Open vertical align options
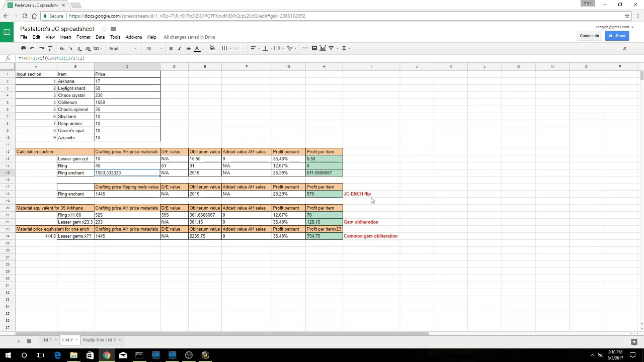Screen dimensions: 644x362 (266, 48)
